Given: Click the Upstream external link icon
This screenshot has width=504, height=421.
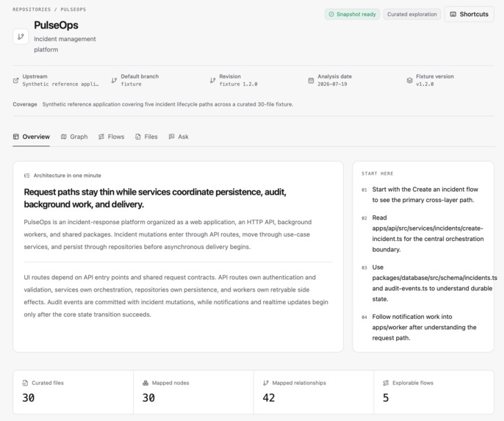Looking at the screenshot, I should (15, 80).
